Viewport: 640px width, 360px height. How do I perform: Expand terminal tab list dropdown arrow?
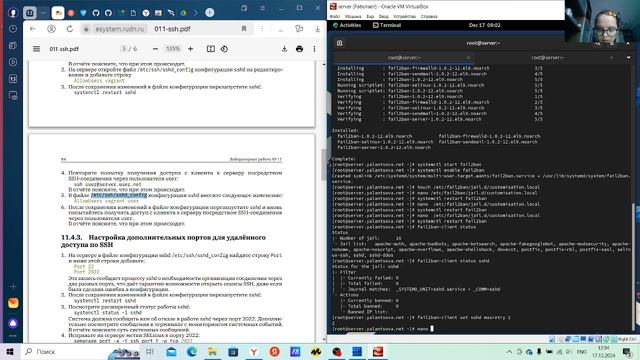[629, 58]
